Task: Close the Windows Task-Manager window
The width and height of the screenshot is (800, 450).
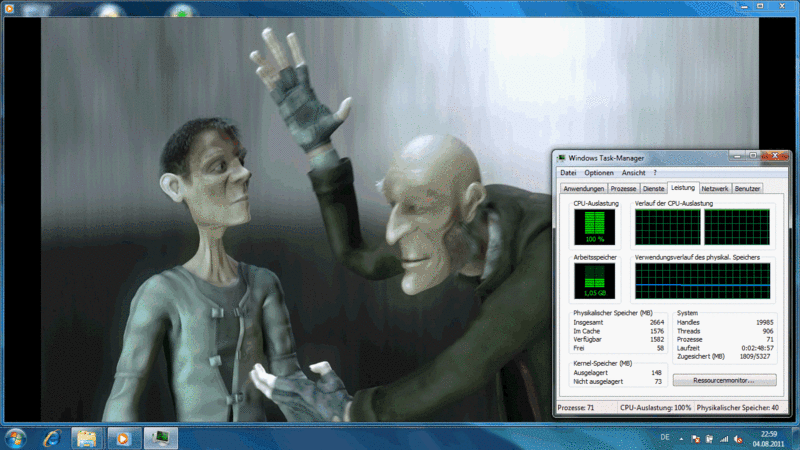Action: tap(775, 156)
